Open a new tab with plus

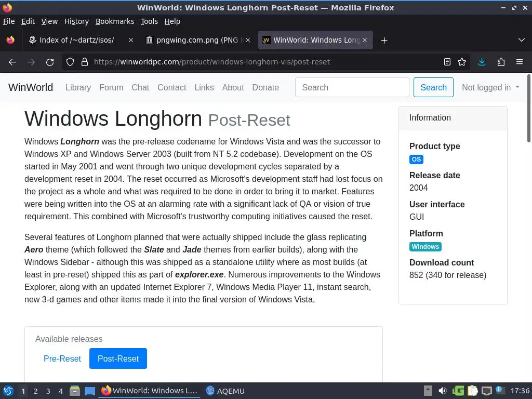384,41
